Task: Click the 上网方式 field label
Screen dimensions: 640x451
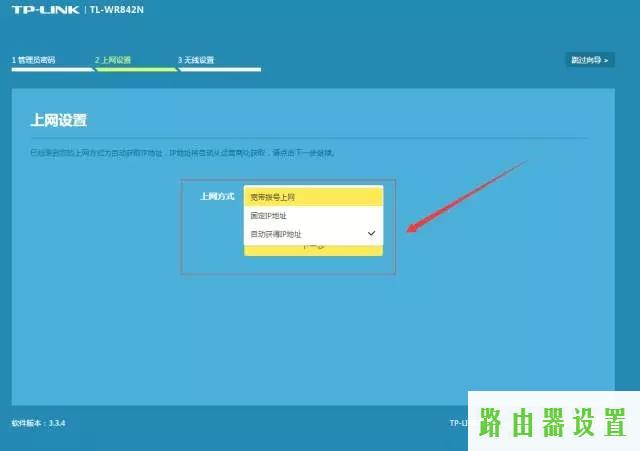Action: [217, 197]
